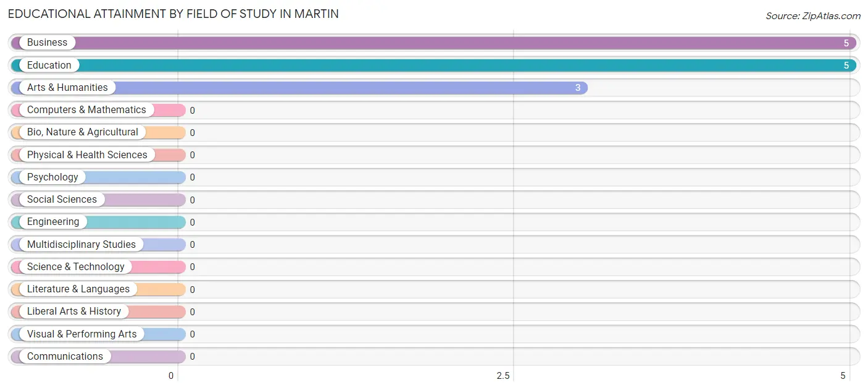Click value 0 beside Visual & Performing Arts bar
The height and width of the screenshot is (390, 868).
click(x=193, y=334)
